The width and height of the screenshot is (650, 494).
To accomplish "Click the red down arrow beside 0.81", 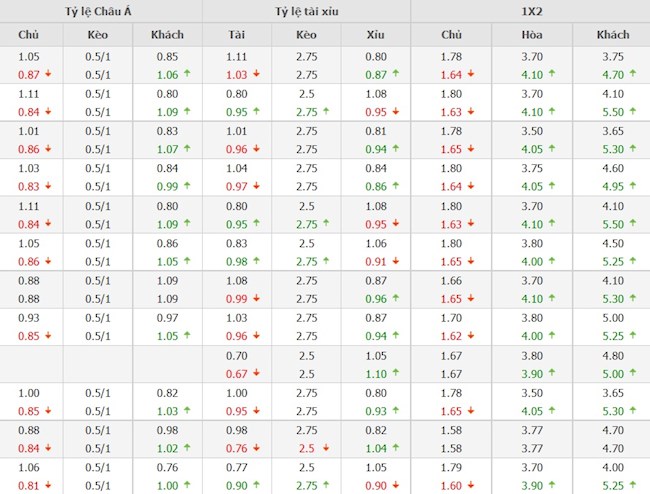I will 47,486.
